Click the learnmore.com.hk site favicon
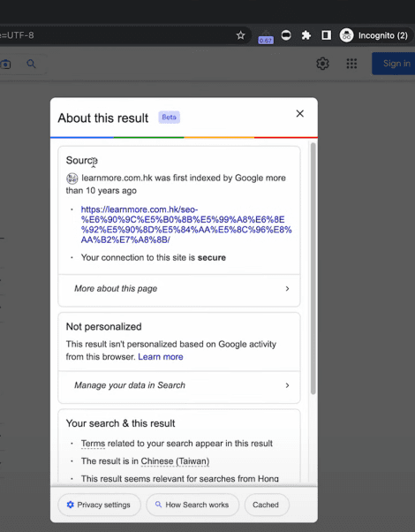 point(72,179)
